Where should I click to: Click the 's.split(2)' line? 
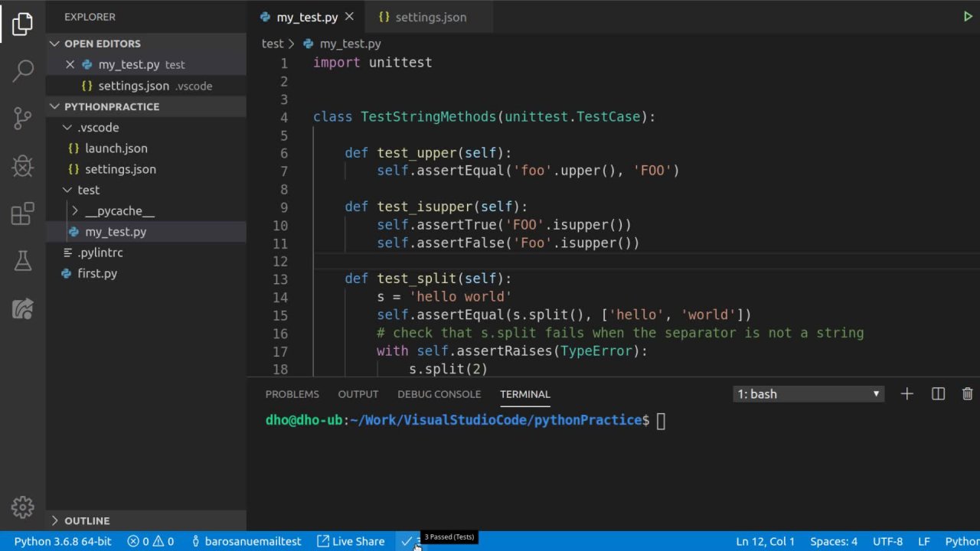448,369
